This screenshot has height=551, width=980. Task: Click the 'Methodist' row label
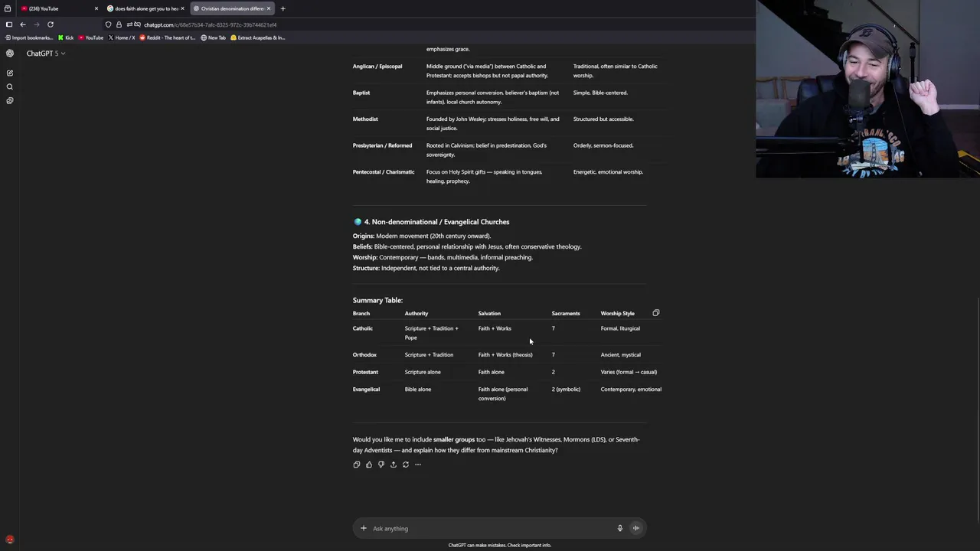365,119
